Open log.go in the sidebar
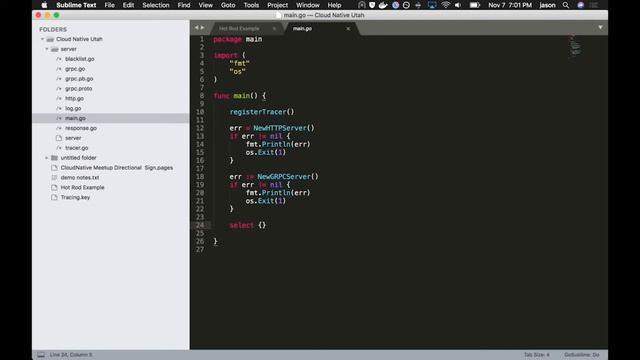This screenshot has width=640, height=360. coord(73,108)
